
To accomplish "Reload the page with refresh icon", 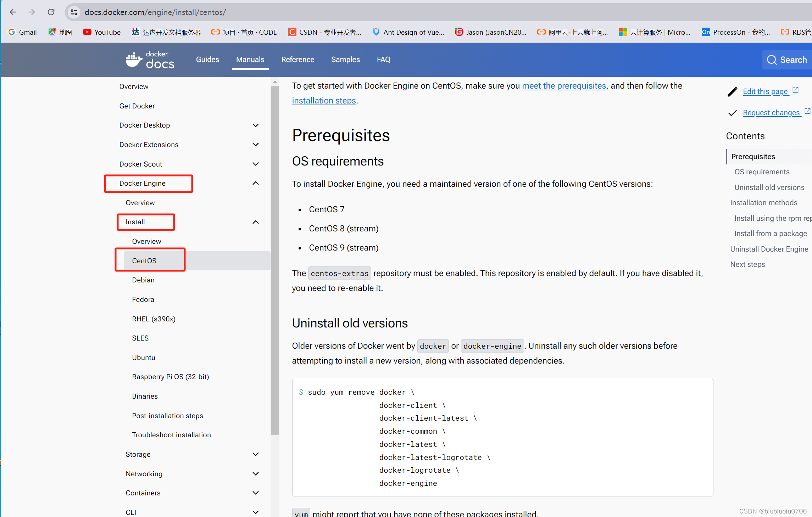I will coord(51,12).
